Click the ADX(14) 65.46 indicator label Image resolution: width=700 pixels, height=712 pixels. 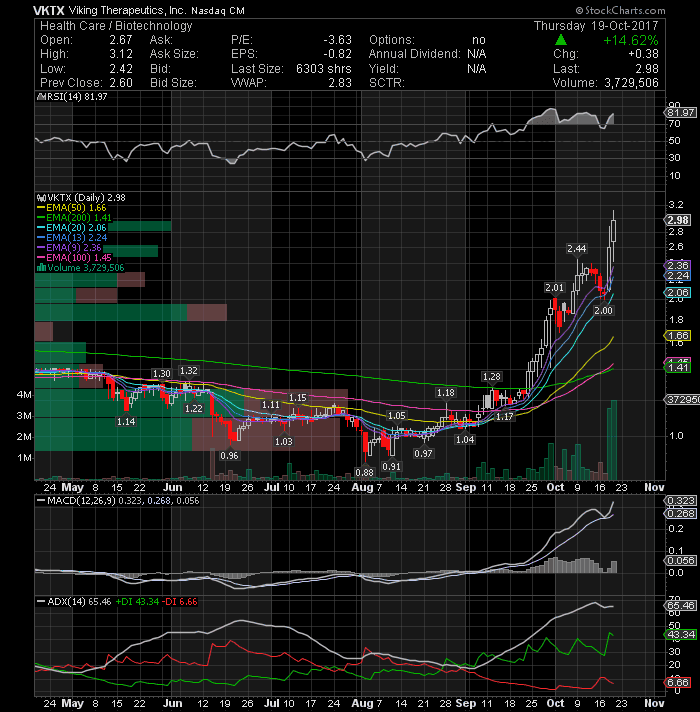point(74,602)
